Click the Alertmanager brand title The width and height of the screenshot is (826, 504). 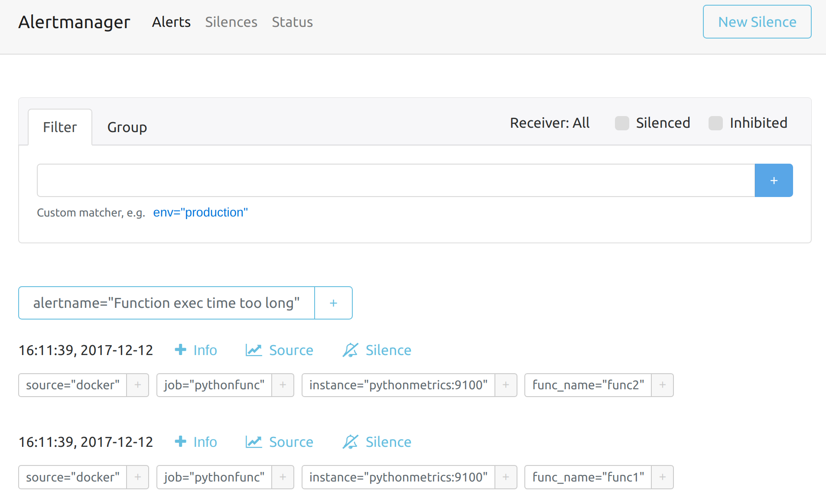pyautogui.click(x=74, y=22)
